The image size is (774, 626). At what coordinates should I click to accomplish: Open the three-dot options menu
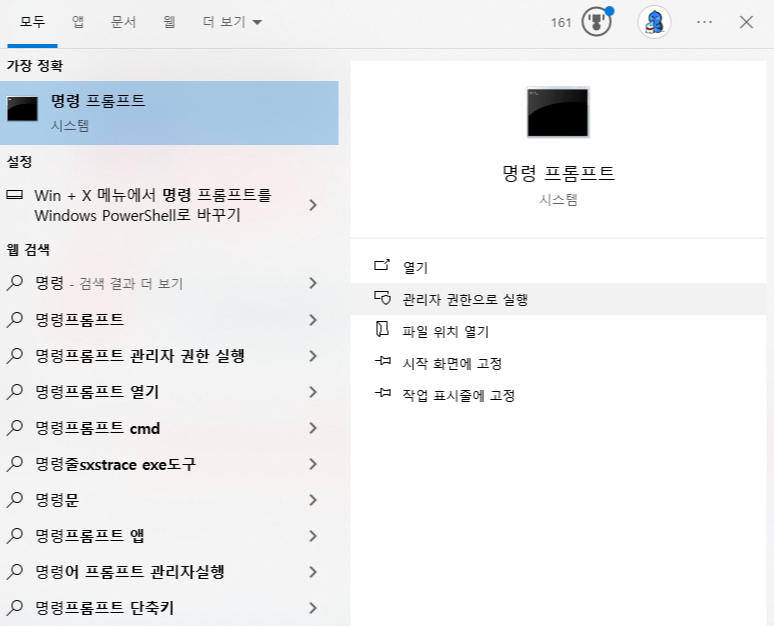pos(704,22)
